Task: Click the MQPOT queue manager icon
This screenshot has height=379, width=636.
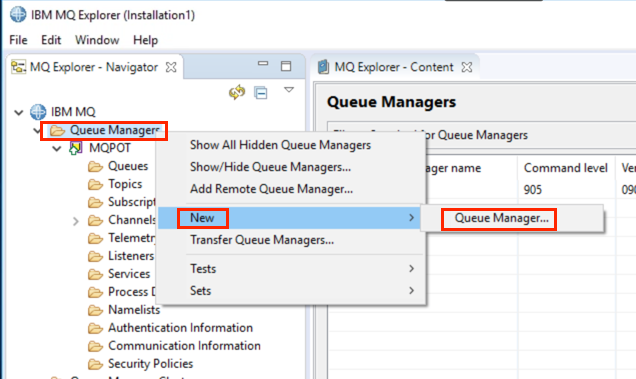Action: click(76, 148)
